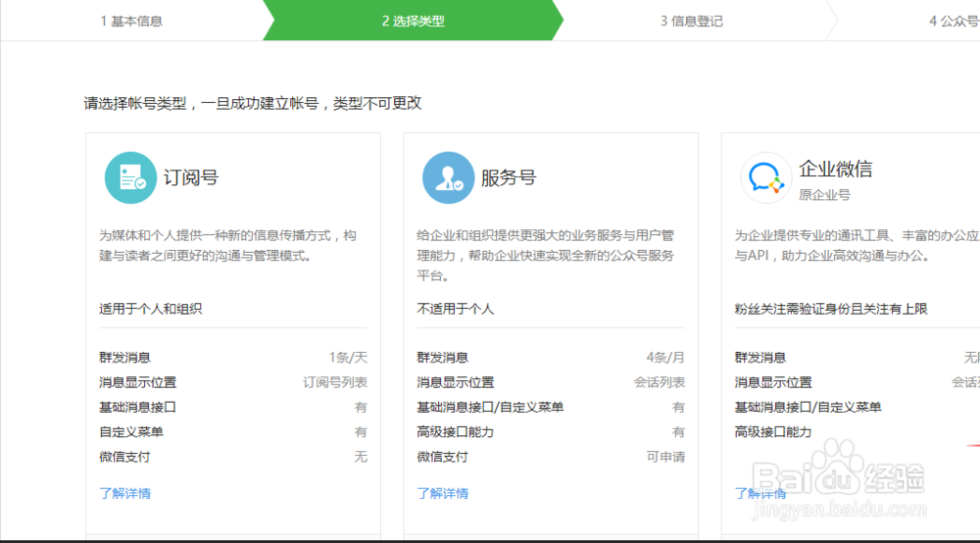Select step 3 信息登记 tab
Viewport: 980px width, 543px height.
[691, 21]
